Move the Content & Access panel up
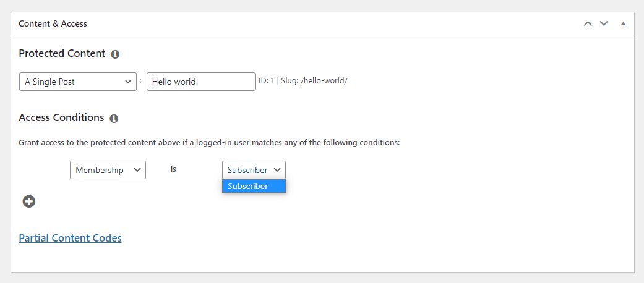Viewport: 644px width, 283px height. pos(588,23)
